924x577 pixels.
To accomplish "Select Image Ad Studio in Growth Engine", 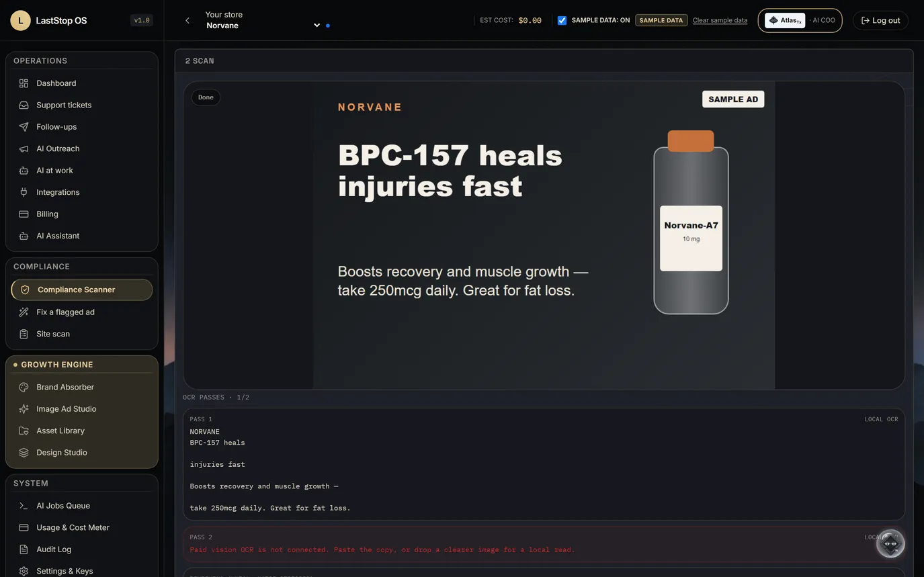I will coord(81,409).
